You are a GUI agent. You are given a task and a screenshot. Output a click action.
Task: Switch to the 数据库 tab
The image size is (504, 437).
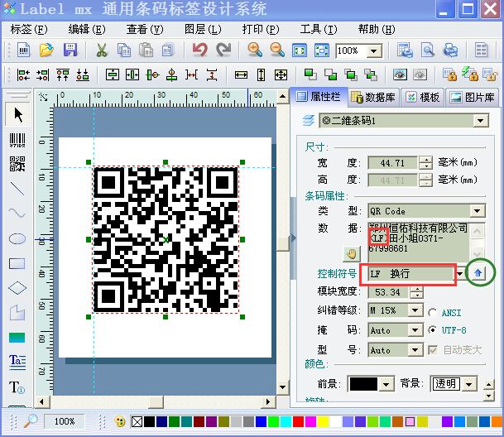374,97
